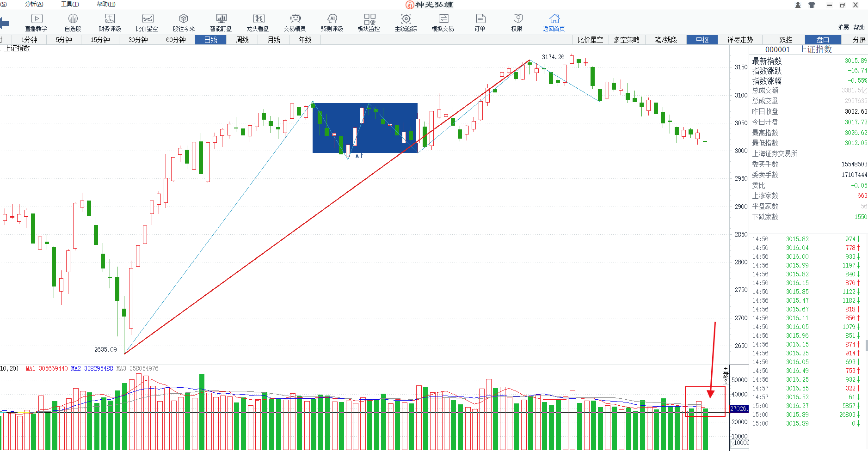
Task: Open the 模拟交易 simulated trading icon
Action: click(443, 22)
